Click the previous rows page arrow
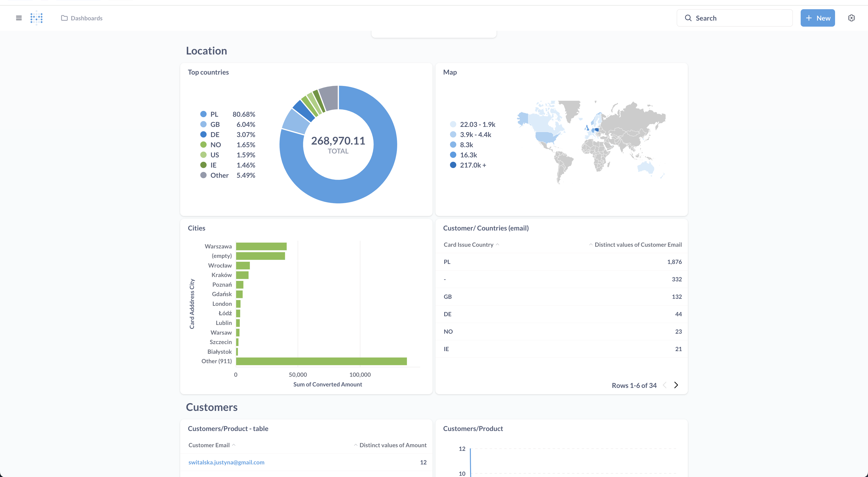868x477 pixels. 665,385
